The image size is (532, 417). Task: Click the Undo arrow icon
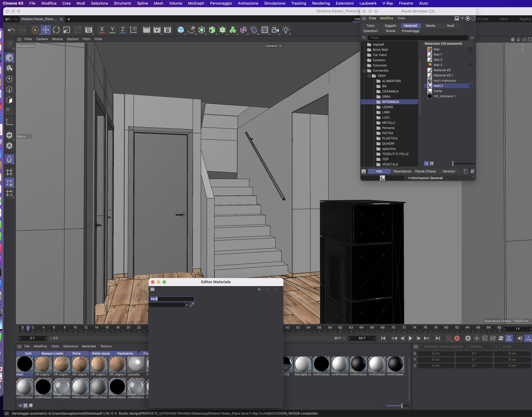point(11,30)
